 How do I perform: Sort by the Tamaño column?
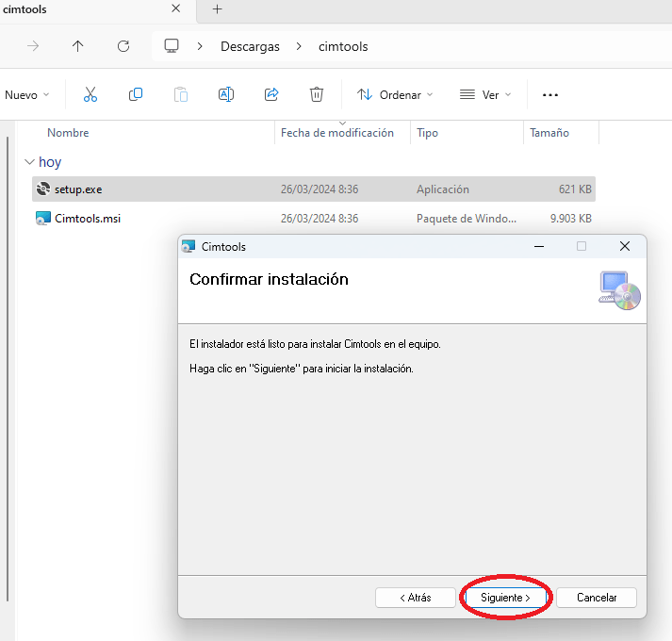pyautogui.click(x=549, y=133)
